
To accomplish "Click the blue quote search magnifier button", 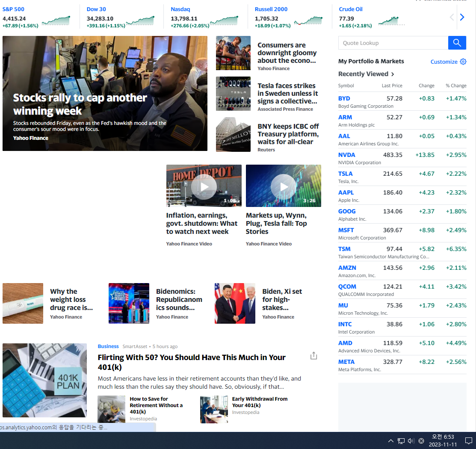I will 457,43.
